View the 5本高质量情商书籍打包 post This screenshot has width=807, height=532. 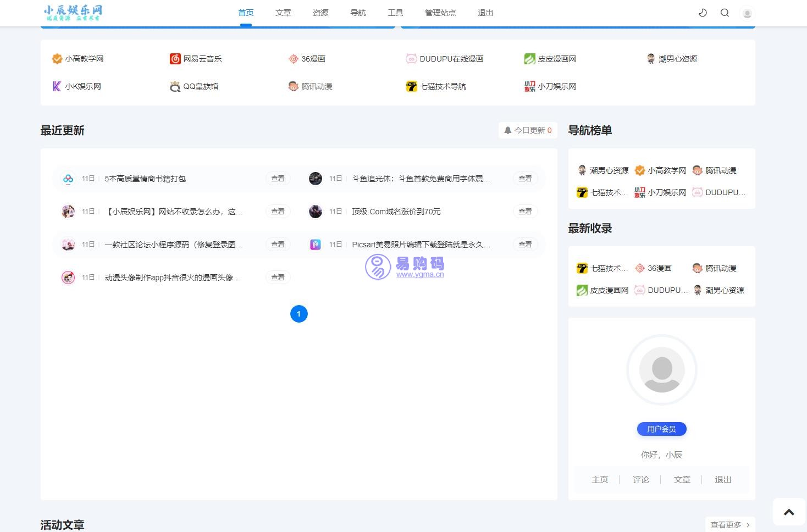click(145, 179)
